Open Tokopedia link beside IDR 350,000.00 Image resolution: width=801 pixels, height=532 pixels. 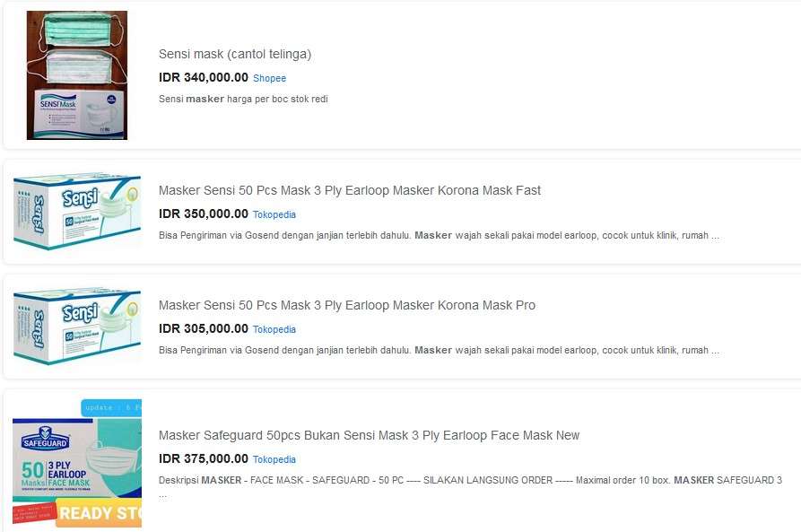click(x=274, y=214)
